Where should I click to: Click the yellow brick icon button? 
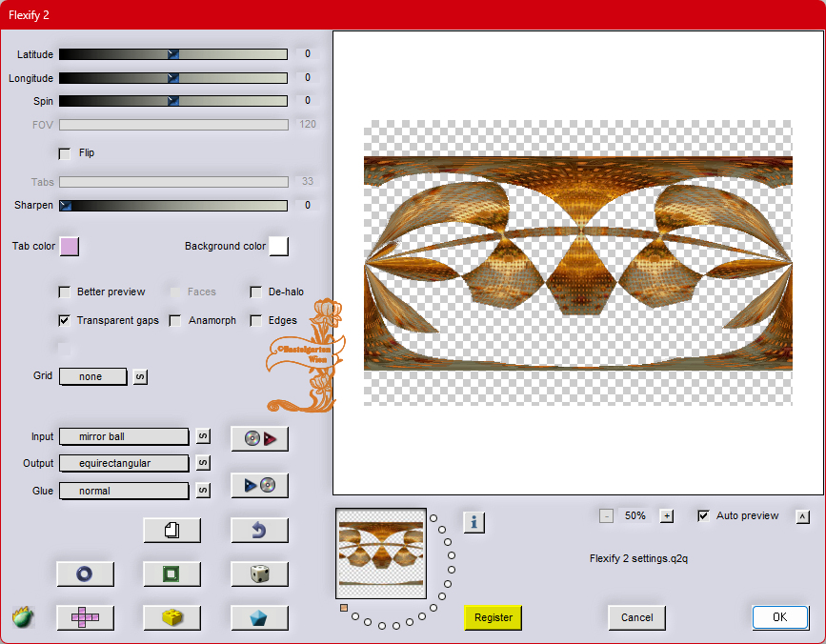pyautogui.click(x=171, y=617)
